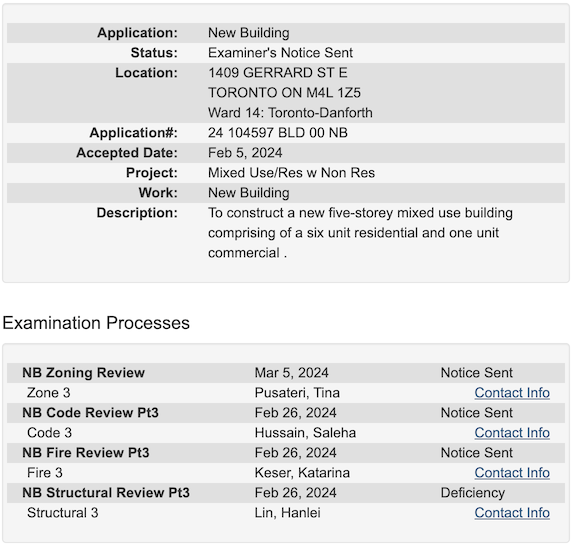
Task: Click the Ward 14: Toronto-Danforth text
Action: (x=290, y=112)
